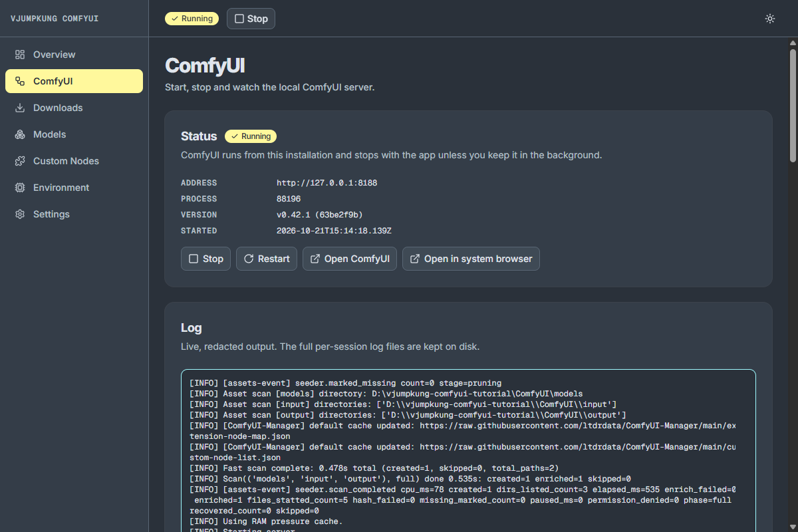Image resolution: width=798 pixels, height=532 pixels.
Task: Click the square icon in header Stop button
Action: (x=239, y=19)
